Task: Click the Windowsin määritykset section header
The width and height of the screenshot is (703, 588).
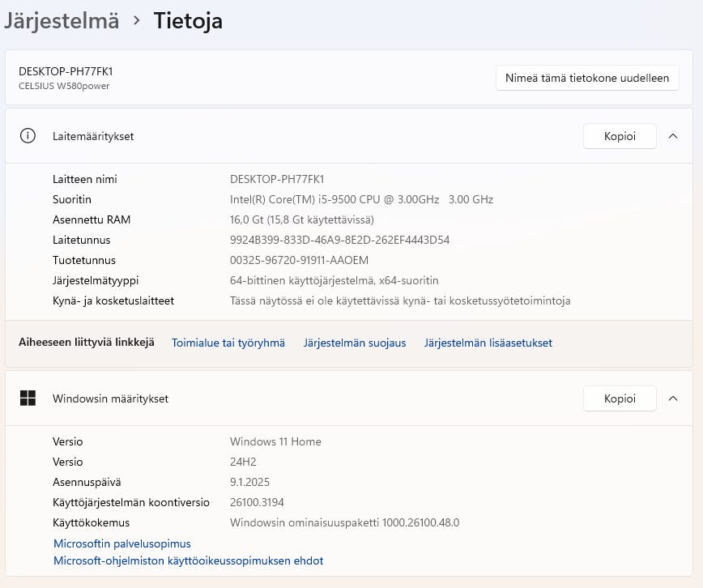Action: 110,398
